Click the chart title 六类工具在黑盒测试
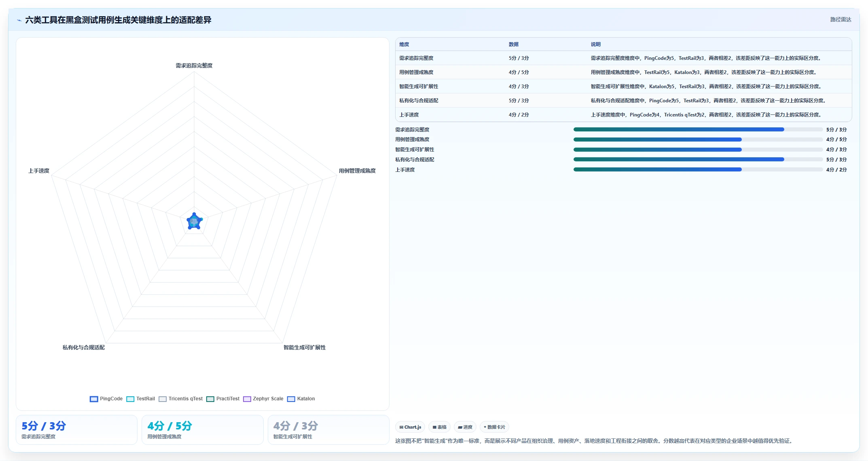The width and height of the screenshot is (868, 461). (118, 20)
